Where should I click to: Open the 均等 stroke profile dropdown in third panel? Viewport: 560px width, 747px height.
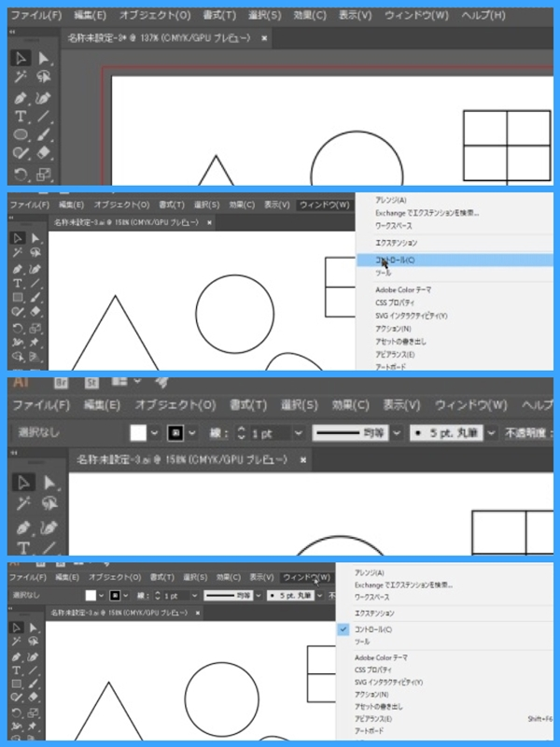[396, 433]
